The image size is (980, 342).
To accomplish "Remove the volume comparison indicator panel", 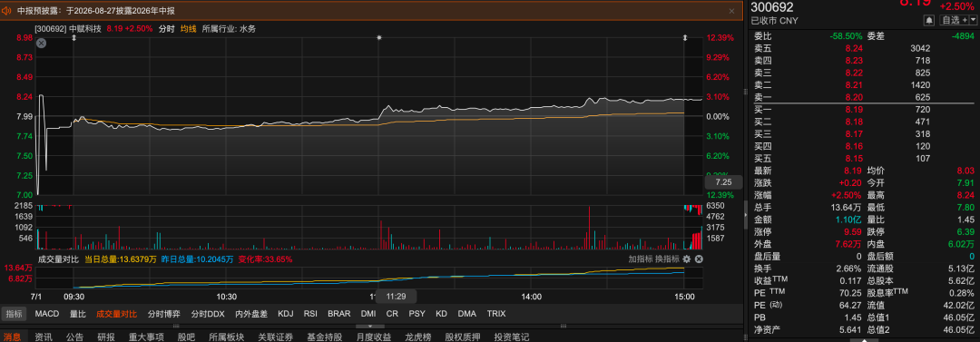I will pyautogui.click(x=699, y=259).
